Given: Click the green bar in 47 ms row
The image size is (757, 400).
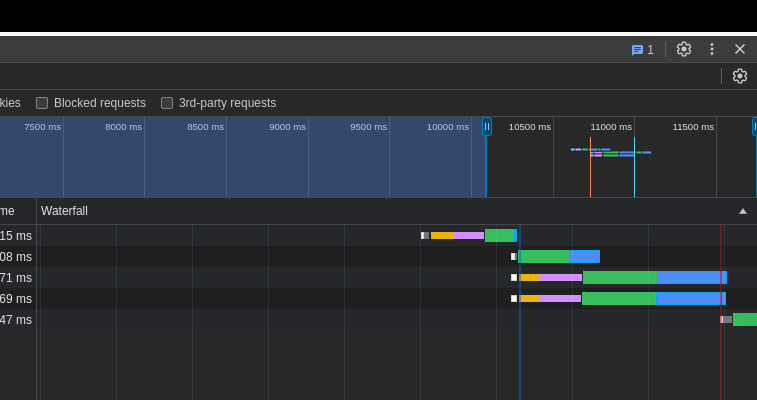Looking at the screenshot, I should tap(744, 320).
